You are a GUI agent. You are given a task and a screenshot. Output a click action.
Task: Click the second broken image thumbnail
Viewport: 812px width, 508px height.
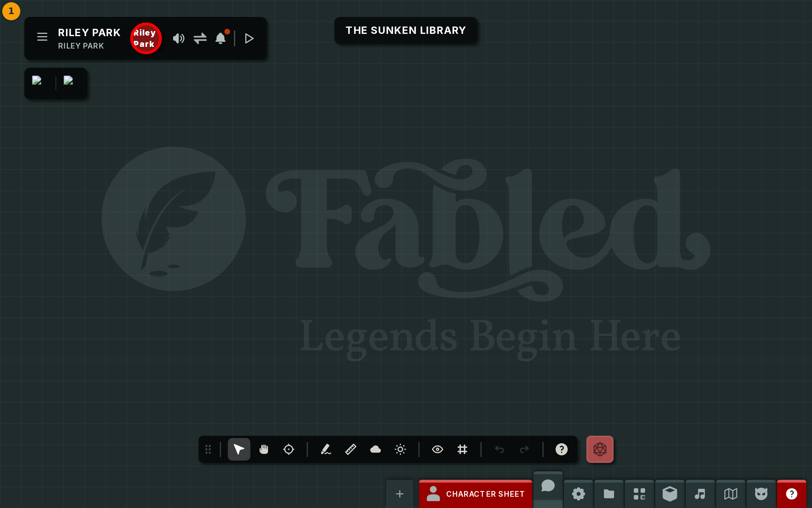click(x=68, y=80)
